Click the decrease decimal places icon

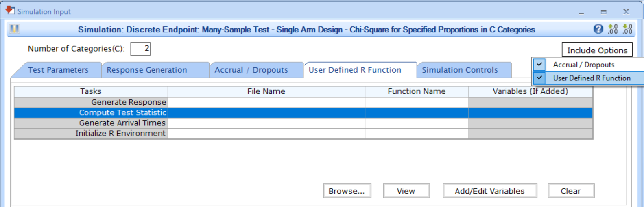[628, 29]
